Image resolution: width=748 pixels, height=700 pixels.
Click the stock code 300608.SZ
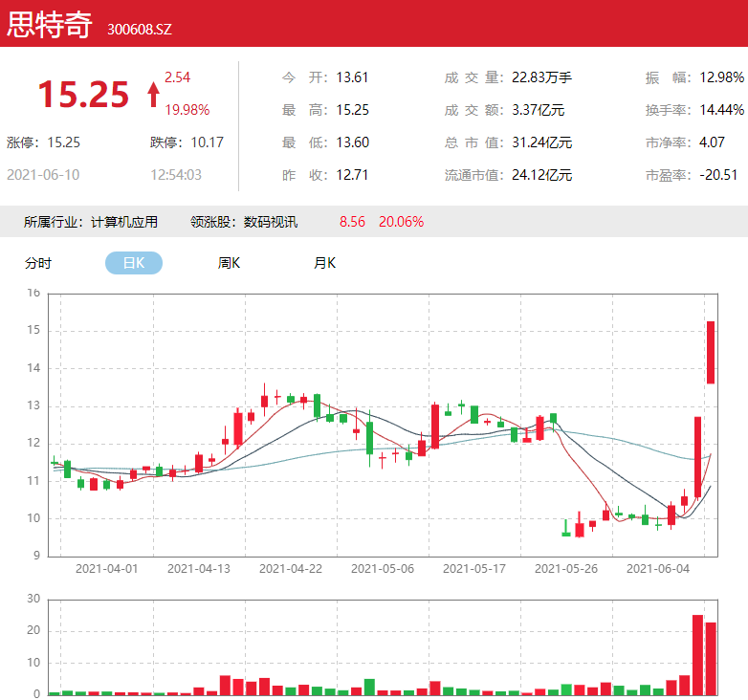(x=140, y=30)
